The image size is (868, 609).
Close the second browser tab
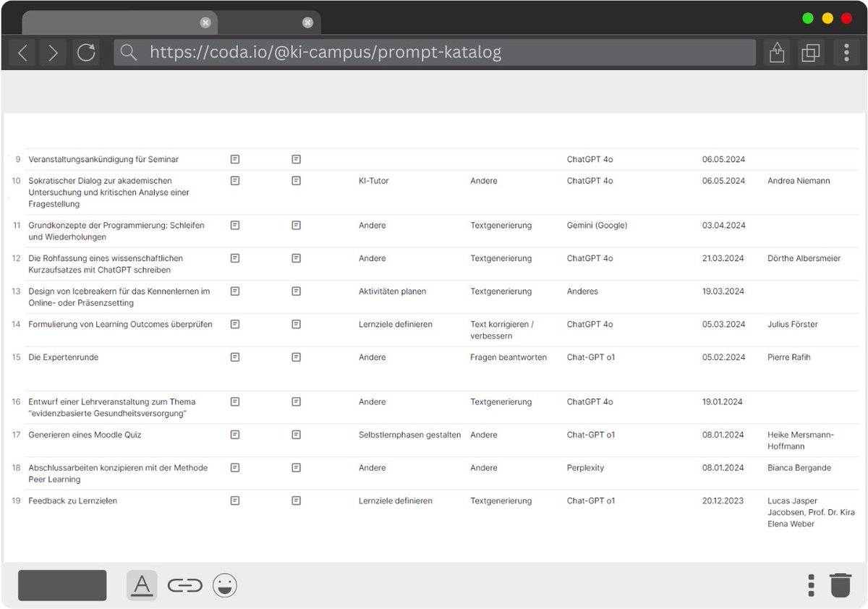point(307,22)
